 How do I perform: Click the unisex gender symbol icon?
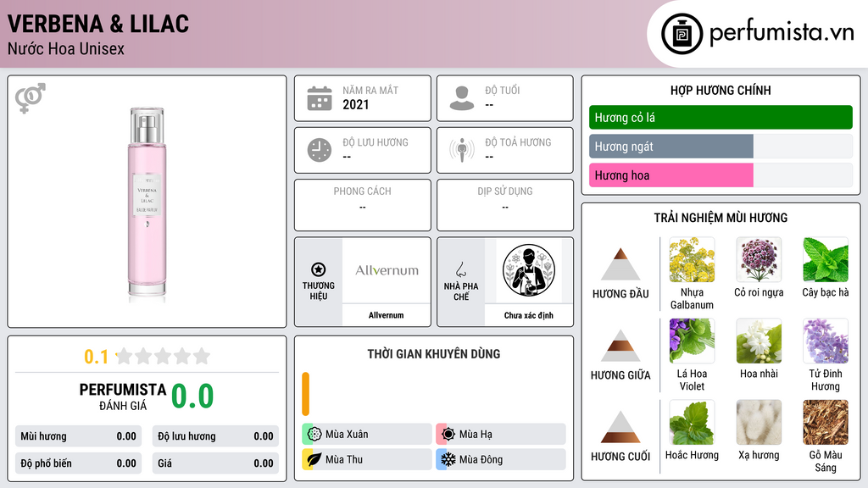31,97
